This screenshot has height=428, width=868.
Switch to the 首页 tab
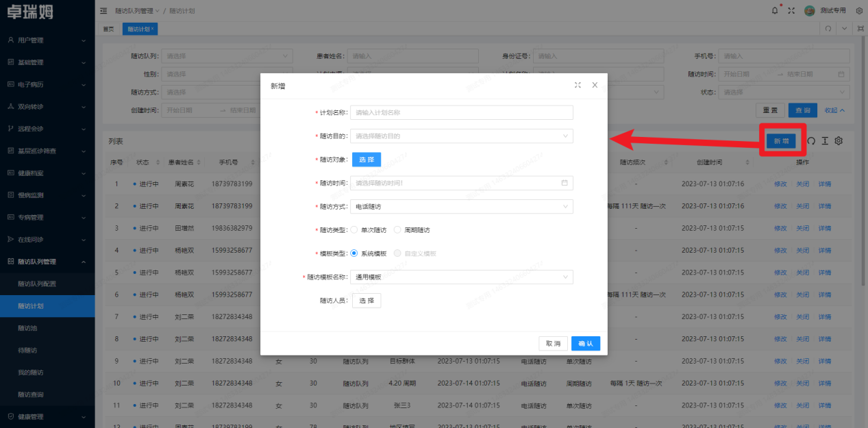108,29
